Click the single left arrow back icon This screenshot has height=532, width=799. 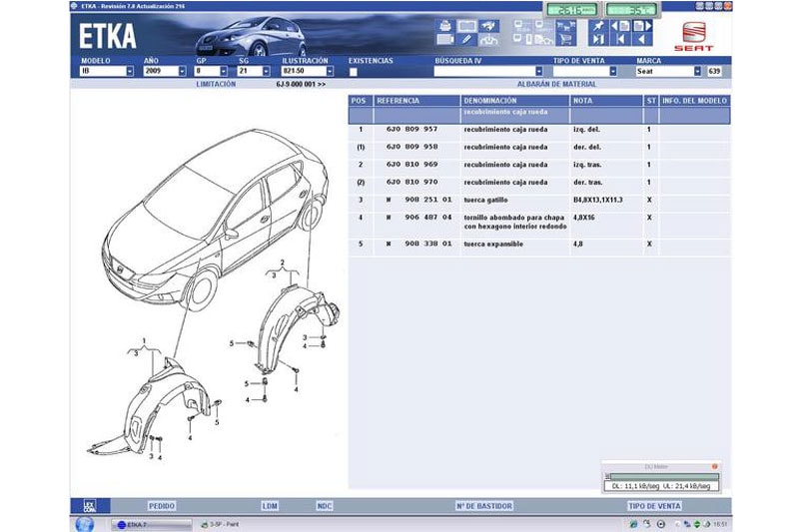(x=642, y=40)
